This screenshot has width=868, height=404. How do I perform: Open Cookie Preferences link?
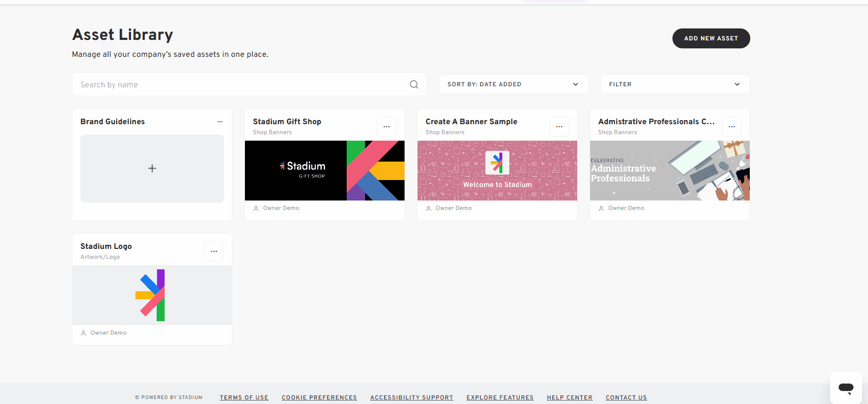319,398
